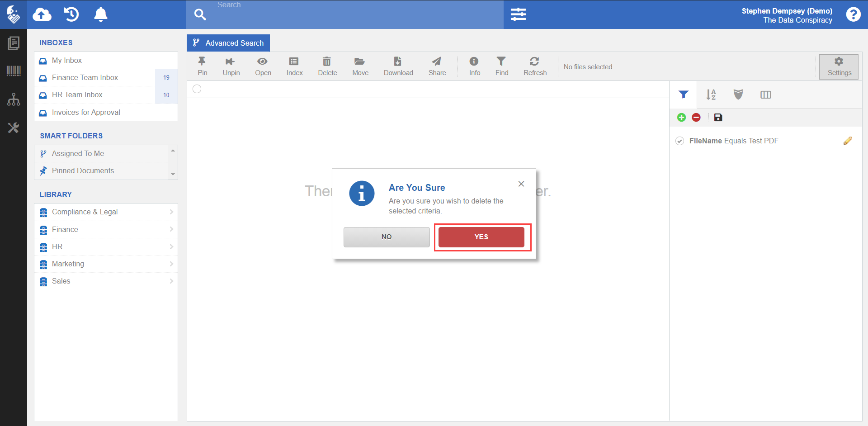Edit the FileName criterion pencil icon
This screenshot has height=426, width=868.
(848, 141)
